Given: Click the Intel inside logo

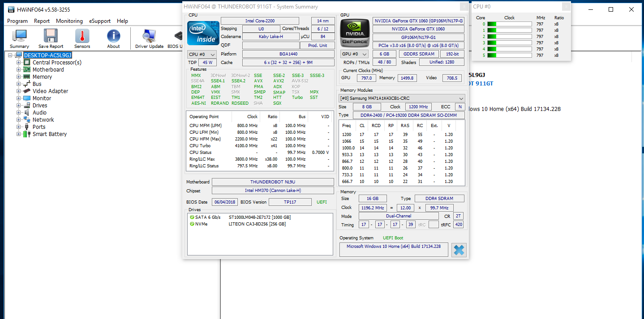Looking at the screenshot, I should 203,33.
